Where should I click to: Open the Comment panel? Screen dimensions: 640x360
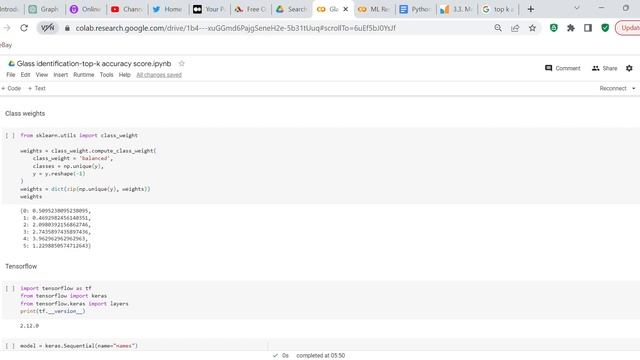[x=562, y=68]
